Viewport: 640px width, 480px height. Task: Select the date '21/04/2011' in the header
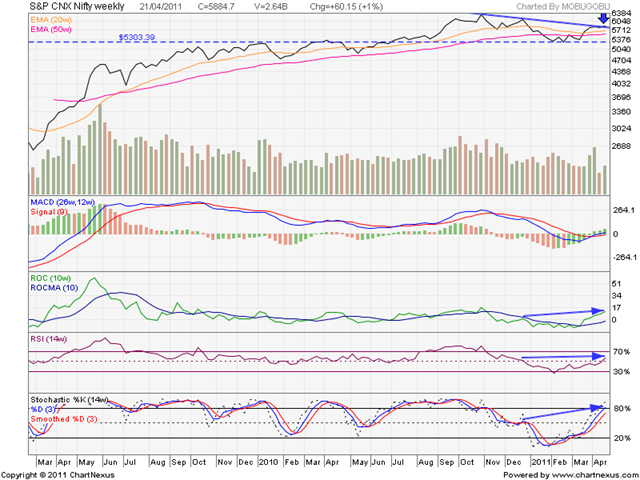tap(161, 7)
